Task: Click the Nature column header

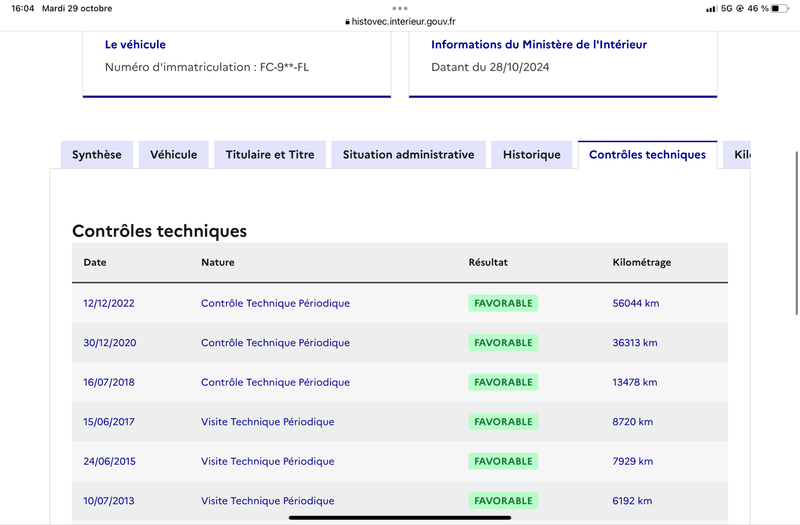Action: click(218, 262)
